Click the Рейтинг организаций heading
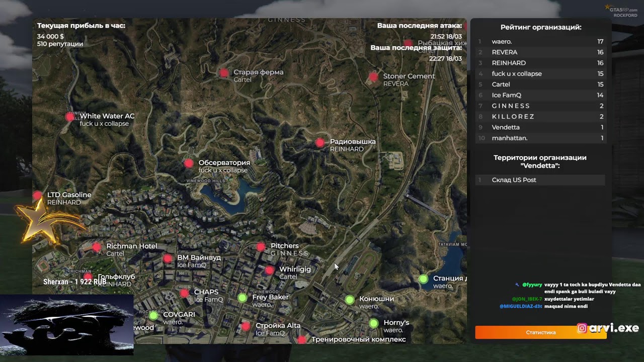Image resolution: width=644 pixels, height=362 pixels. coord(541,28)
